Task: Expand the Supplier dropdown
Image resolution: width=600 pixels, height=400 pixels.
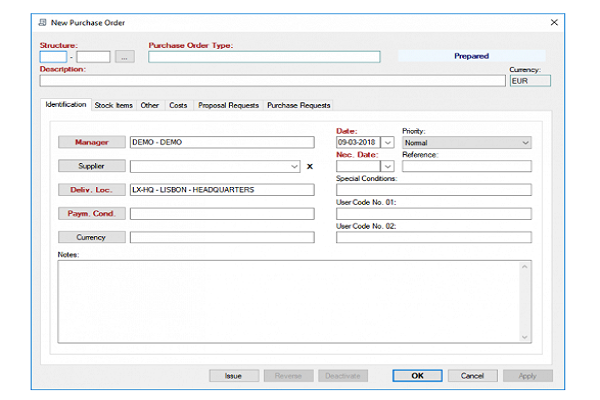Action: (294, 167)
